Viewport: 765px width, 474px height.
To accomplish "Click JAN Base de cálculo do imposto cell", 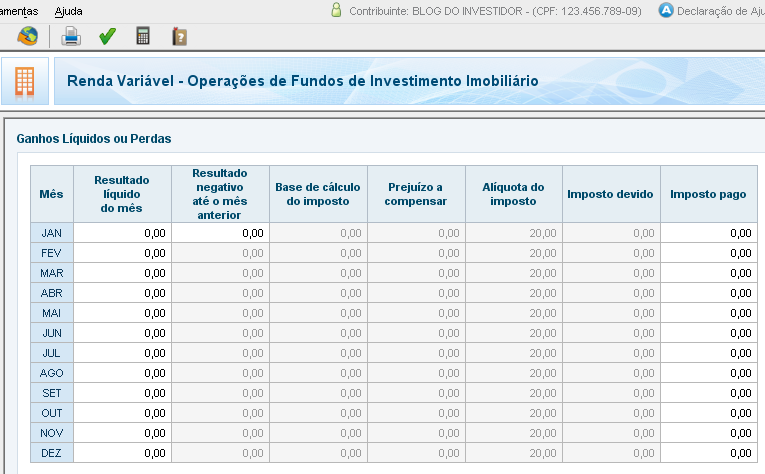I will pyautogui.click(x=319, y=233).
